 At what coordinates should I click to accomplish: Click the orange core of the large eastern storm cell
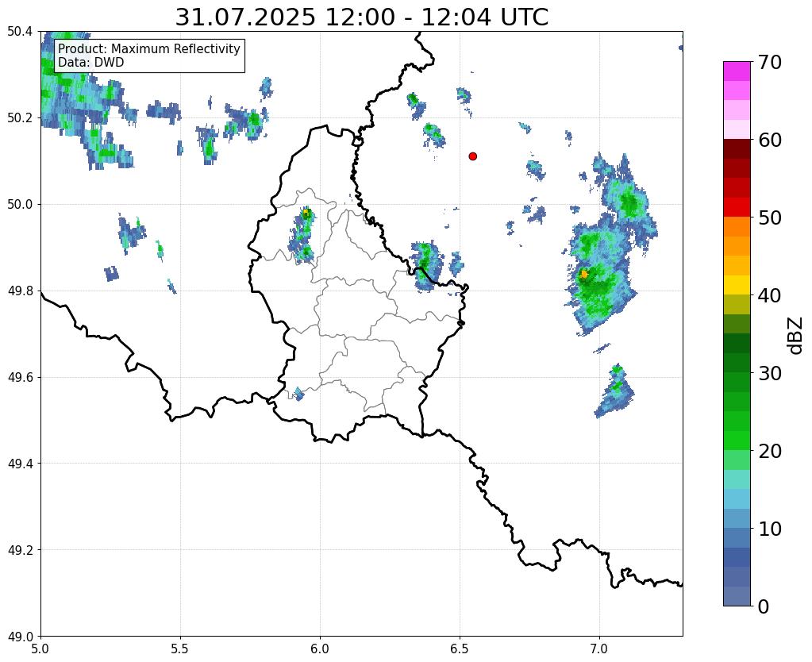(583, 274)
